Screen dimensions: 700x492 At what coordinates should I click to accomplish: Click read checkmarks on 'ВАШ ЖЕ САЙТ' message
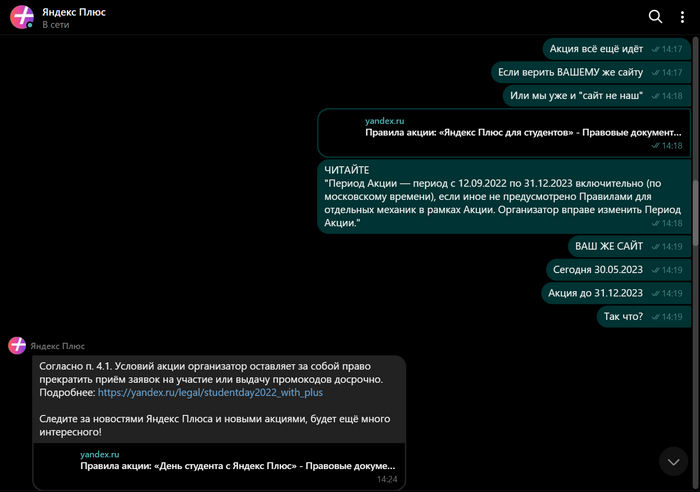tap(655, 247)
